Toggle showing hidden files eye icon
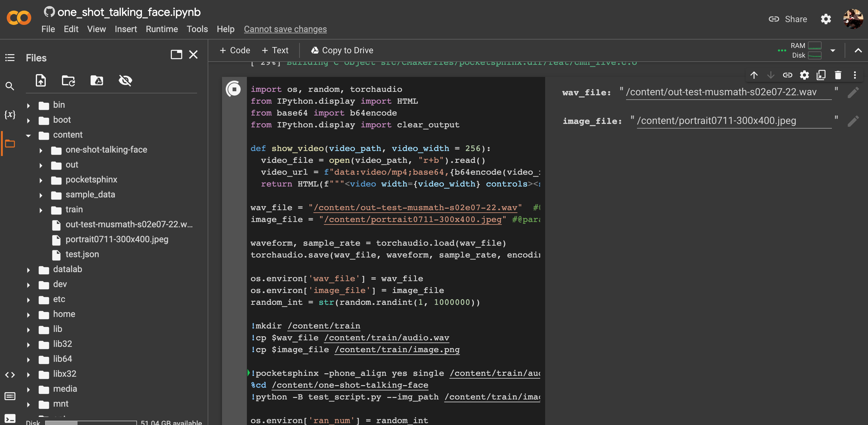Viewport: 868px width, 425px height. click(125, 81)
